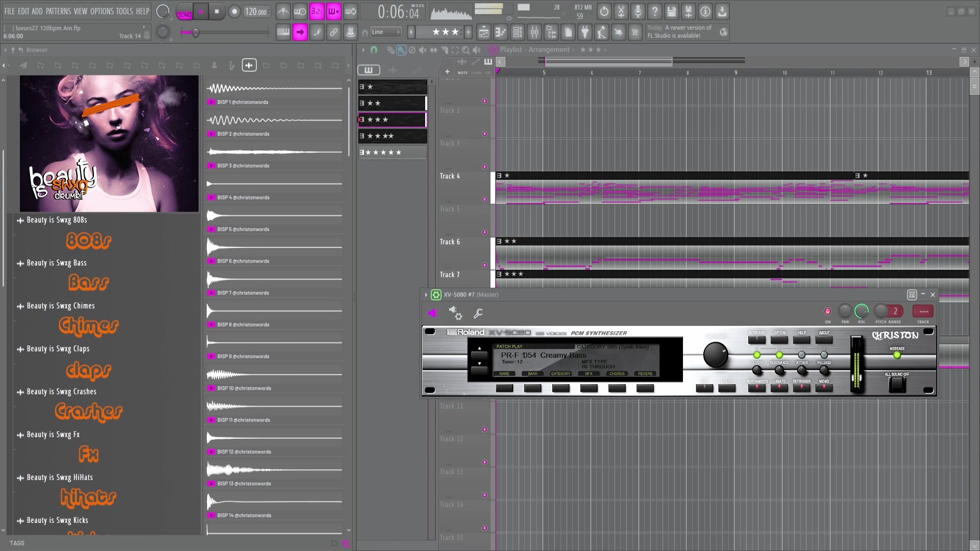980x551 pixels.
Task: Mute Track 6 using its dot
Action: coord(485,265)
